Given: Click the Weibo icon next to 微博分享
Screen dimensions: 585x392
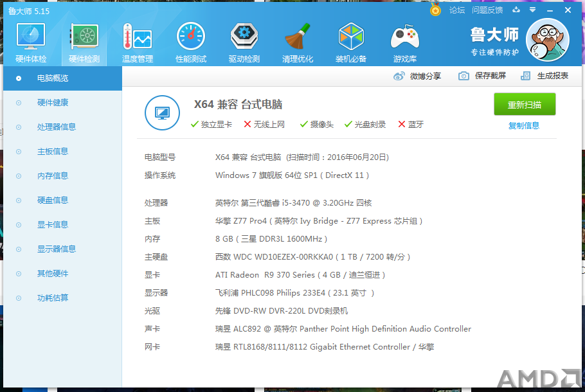Looking at the screenshot, I should (x=399, y=76).
